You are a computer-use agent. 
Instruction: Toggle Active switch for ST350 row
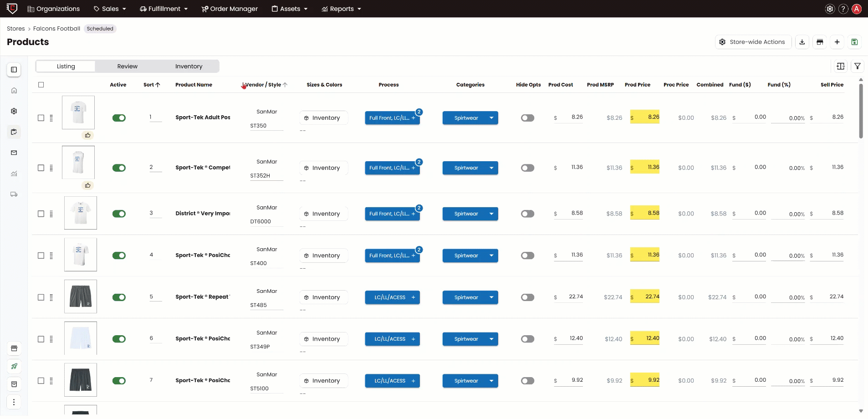(119, 118)
